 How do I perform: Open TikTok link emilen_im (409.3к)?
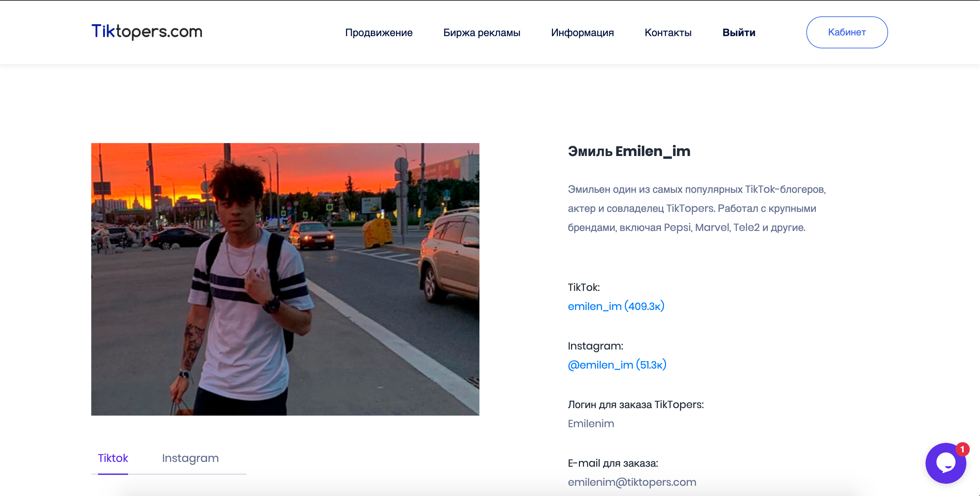click(x=616, y=306)
